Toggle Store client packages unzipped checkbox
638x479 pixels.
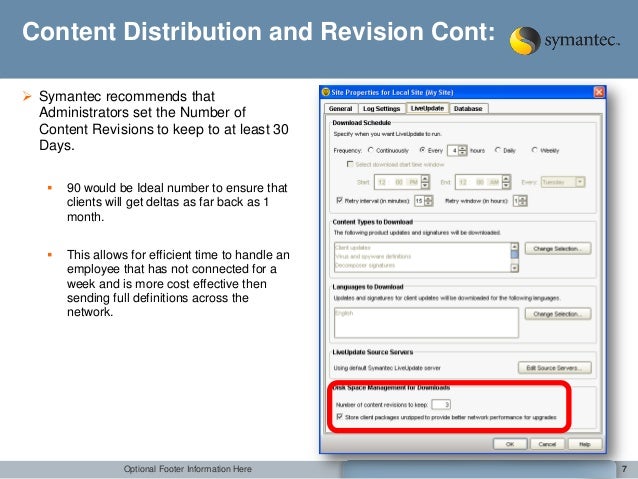[x=340, y=417]
